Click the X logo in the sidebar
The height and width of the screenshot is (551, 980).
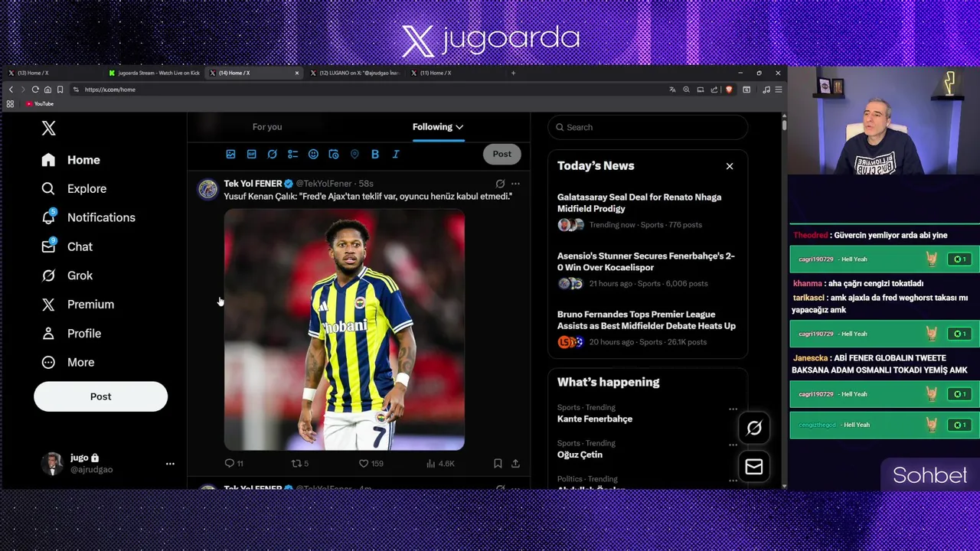pos(48,129)
